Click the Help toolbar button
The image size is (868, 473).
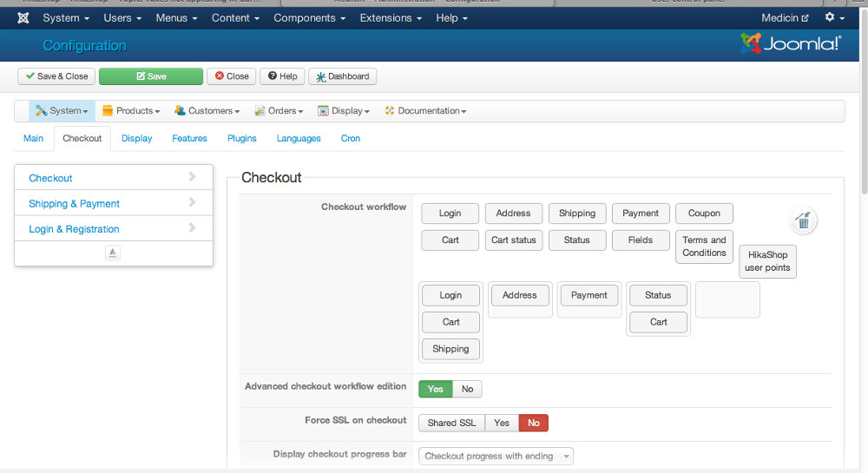coord(282,76)
